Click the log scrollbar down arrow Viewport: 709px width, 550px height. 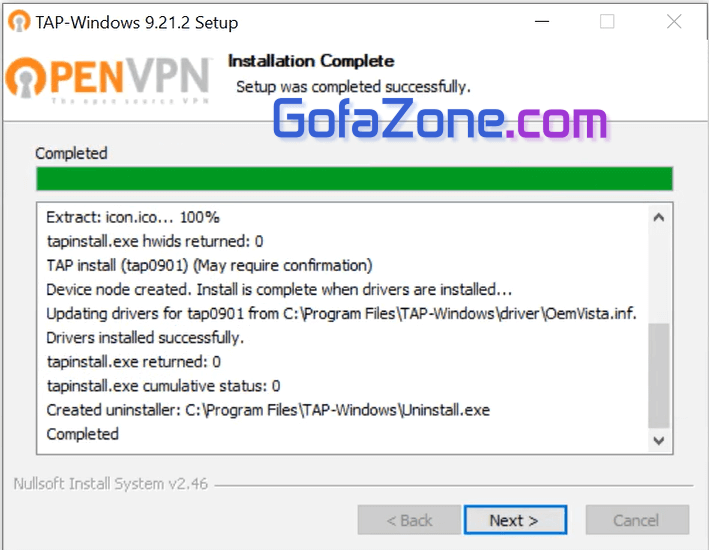[x=658, y=439]
